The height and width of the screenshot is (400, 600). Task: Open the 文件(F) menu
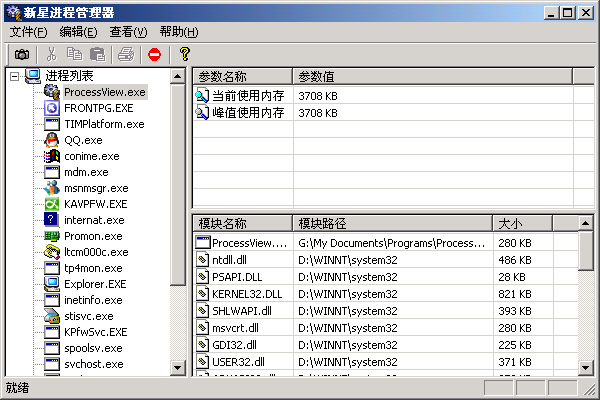coord(28,32)
